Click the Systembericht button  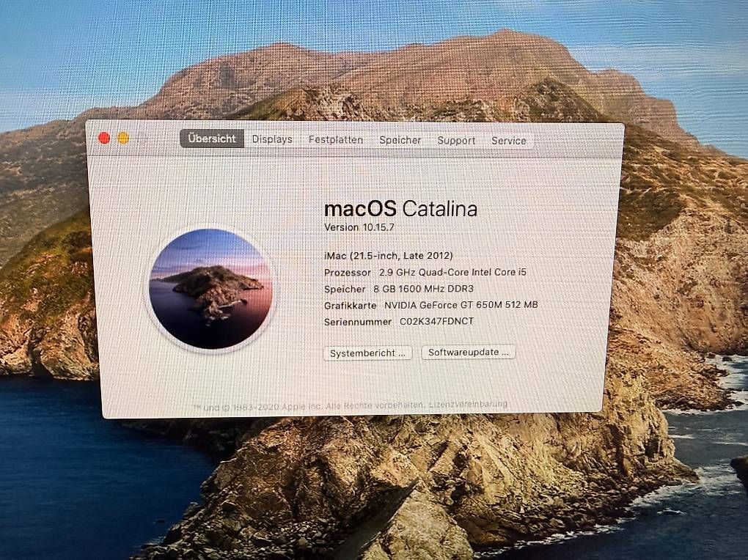coord(367,353)
